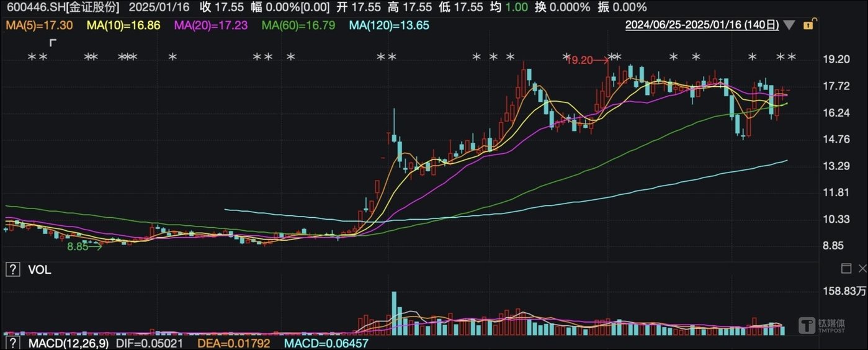Click the yellow unlocked padlock icon
Image resolution: width=868 pixels, height=350 pixels.
808,25
